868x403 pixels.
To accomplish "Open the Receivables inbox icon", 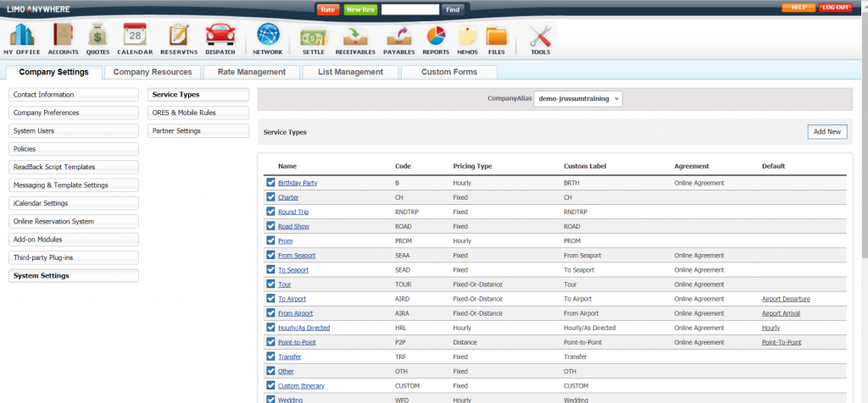I will 355,39.
